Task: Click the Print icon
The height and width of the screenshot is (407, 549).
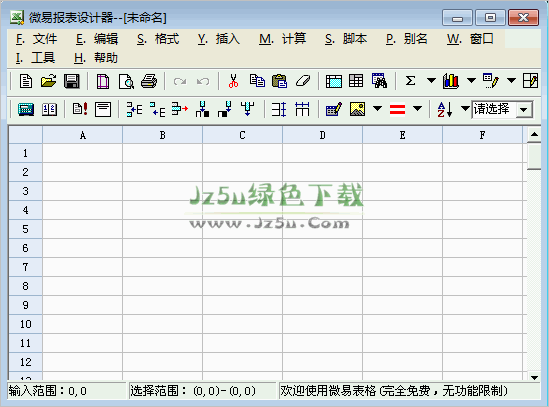Action: [x=149, y=81]
